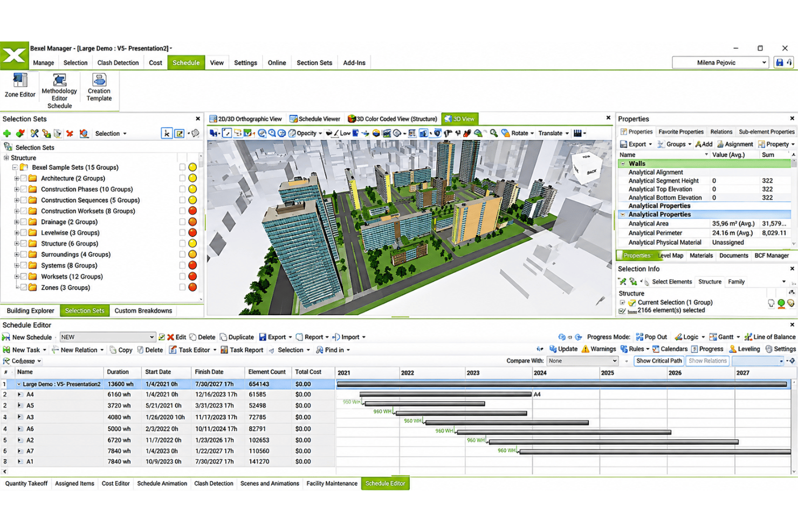Click the save icon beside user dropdown
The image size is (798, 532).
click(x=780, y=63)
